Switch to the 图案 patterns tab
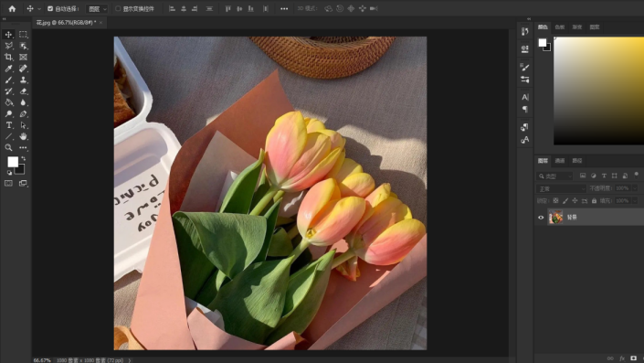644x363 pixels. 595,27
